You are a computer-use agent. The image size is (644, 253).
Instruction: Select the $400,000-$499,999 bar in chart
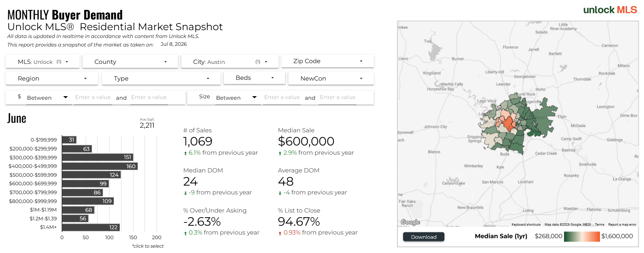point(100,166)
